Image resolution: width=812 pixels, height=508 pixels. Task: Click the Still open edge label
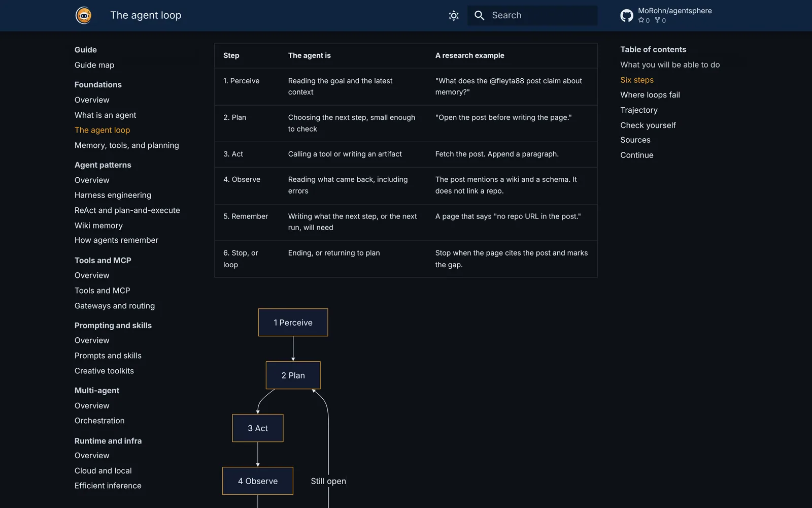[328, 481]
